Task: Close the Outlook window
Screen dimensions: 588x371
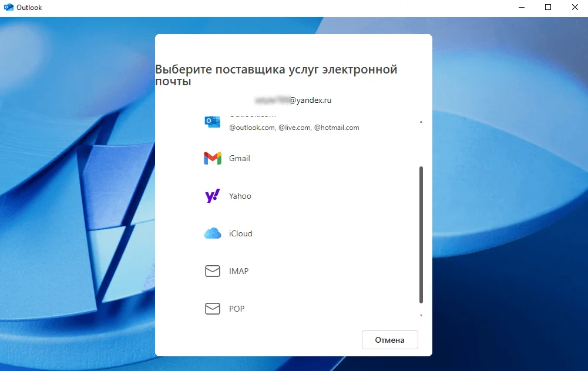Action: coord(574,8)
